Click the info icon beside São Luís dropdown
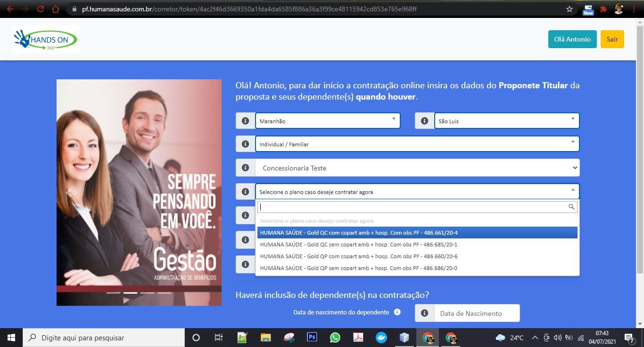Viewport: 644px width, 347px height. 424,121
